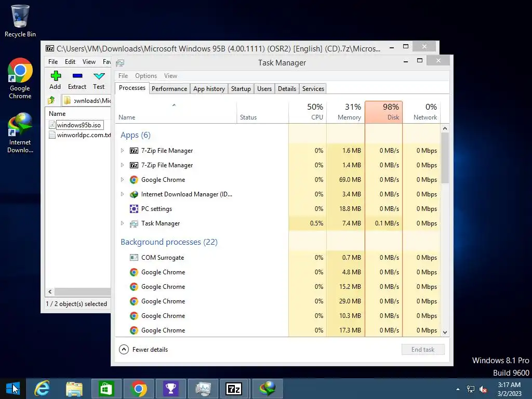
Task: Select the PC settings process icon
Action: tap(134, 209)
